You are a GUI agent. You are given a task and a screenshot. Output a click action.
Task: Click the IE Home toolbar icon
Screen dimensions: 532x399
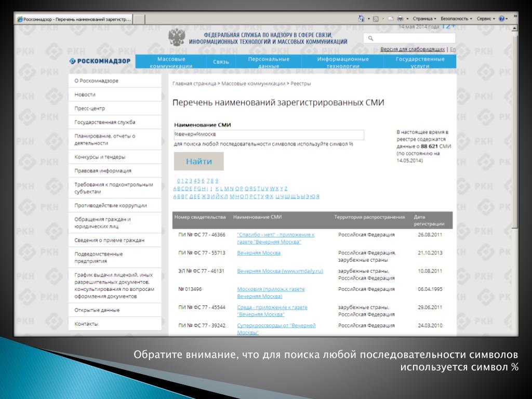[362, 19]
